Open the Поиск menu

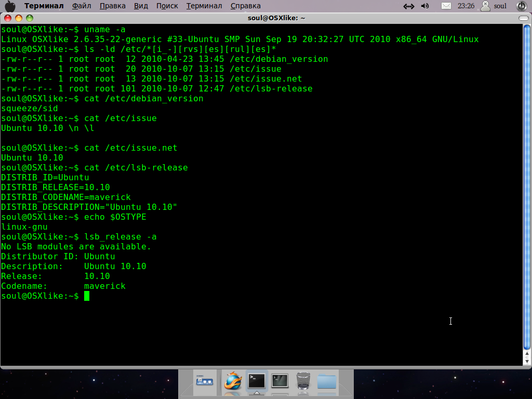click(167, 6)
